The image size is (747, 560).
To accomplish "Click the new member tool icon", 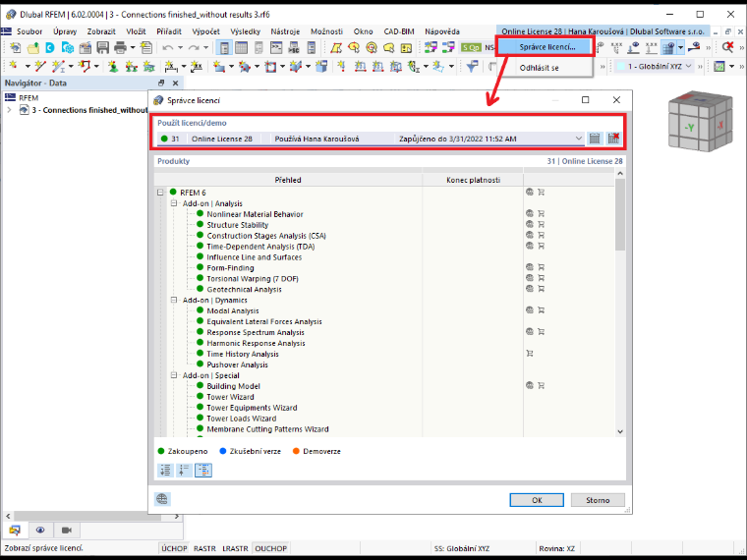I will pos(58,66).
